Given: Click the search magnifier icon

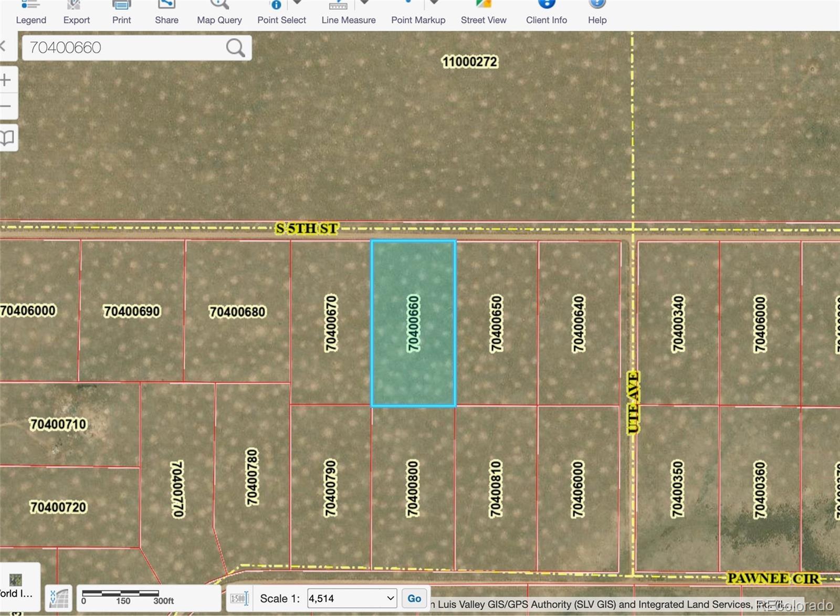Looking at the screenshot, I should coord(235,48).
